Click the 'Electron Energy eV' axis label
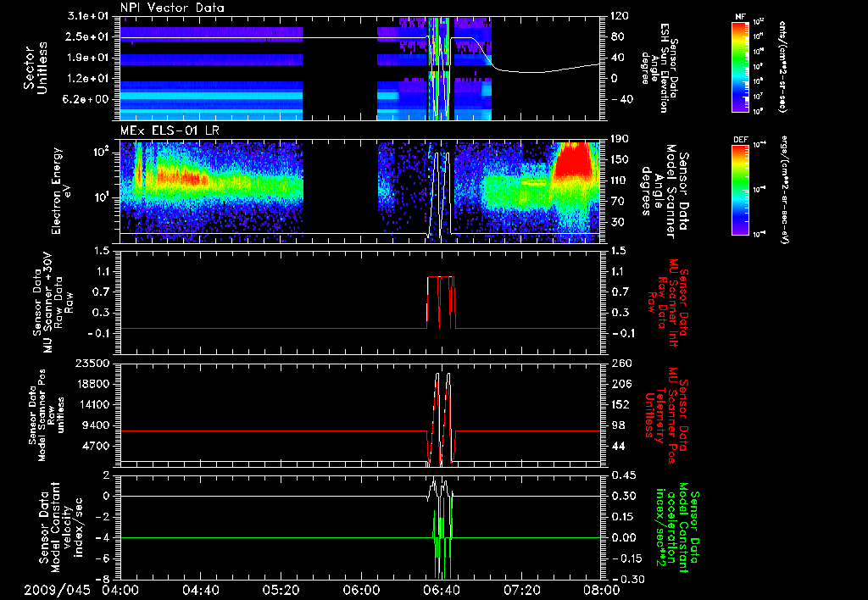Screen dimensions: 868x600 click(62, 191)
